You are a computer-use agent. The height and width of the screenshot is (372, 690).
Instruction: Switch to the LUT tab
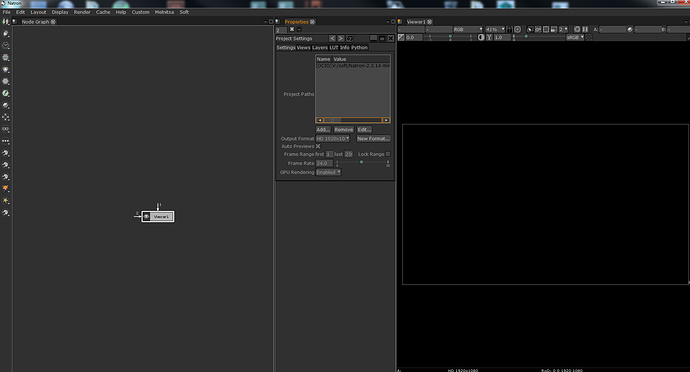click(334, 48)
